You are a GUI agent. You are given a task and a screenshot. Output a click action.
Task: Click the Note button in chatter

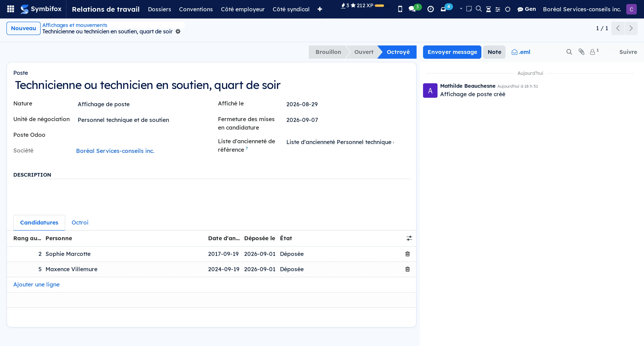tap(494, 52)
